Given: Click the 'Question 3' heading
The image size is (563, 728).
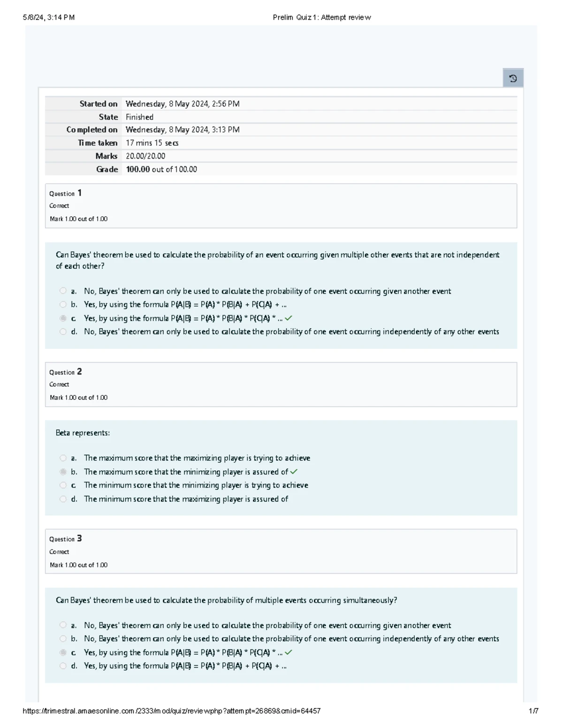Looking at the screenshot, I should click(66, 539).
